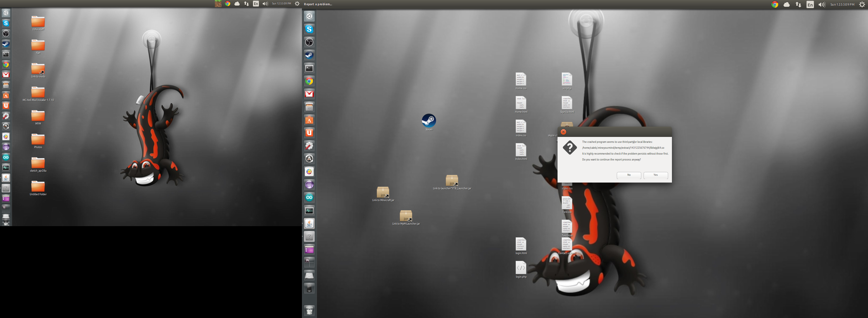Open System Monitor in the right launcher
This screenshot has height=318, width=868.
coord(309,211)
